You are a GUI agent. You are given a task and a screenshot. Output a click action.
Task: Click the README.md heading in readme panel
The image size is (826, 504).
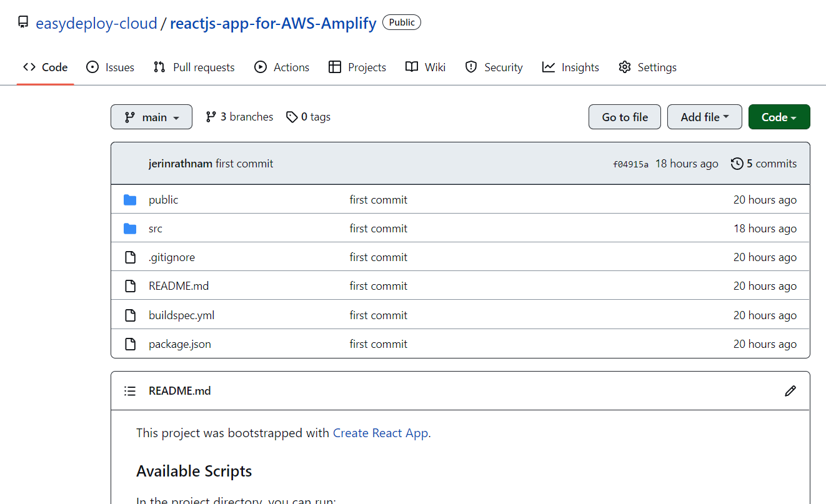[x=180, y=391]
